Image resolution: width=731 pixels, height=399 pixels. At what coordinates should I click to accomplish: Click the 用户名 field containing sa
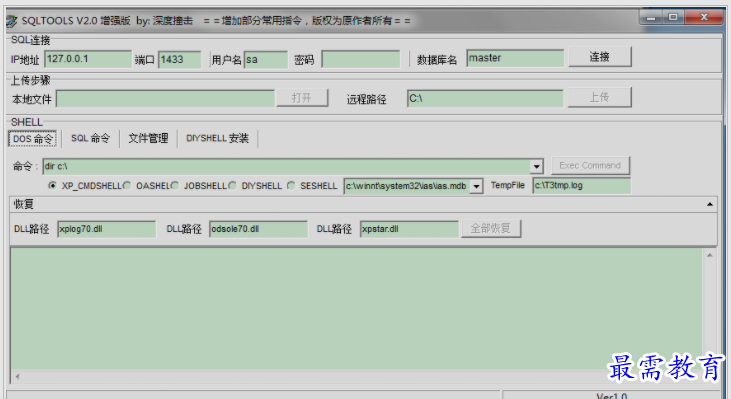pos(266,60)
